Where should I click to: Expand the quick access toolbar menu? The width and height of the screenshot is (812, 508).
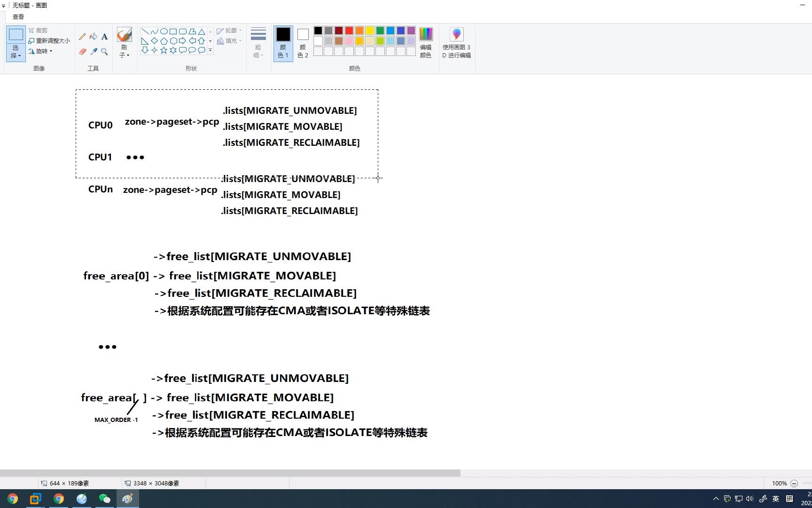[3, 5]
